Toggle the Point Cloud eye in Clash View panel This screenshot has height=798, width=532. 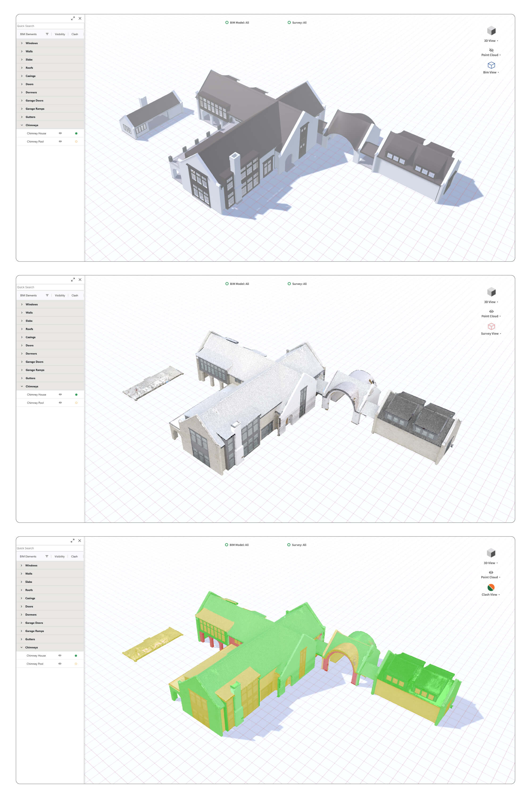[x=491, y=572]
